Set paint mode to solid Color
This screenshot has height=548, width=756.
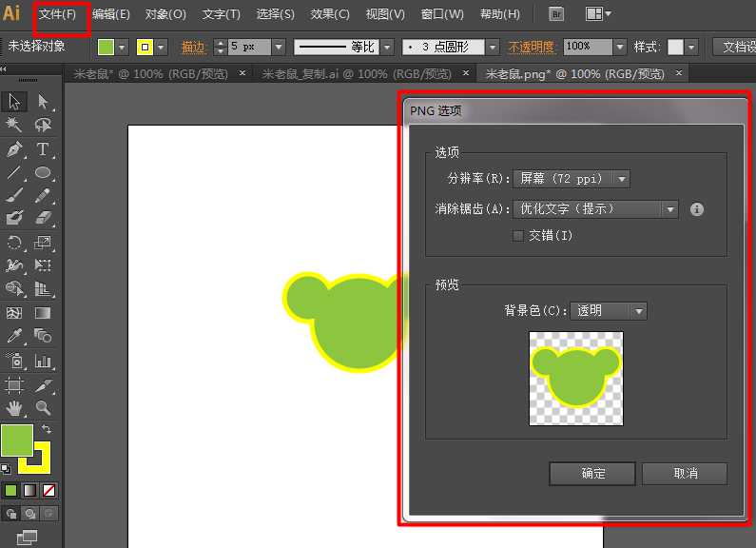[x=10, y=491]
